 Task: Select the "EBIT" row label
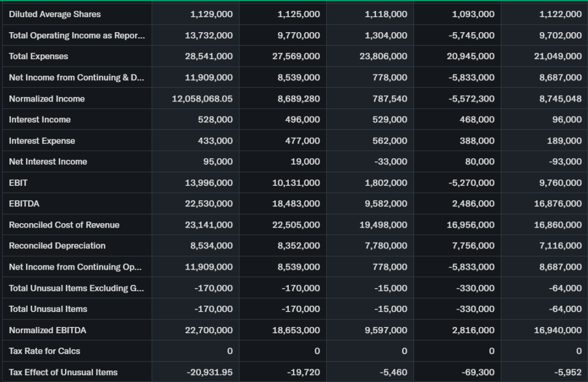pyautogui.click(x=18, y=183)
